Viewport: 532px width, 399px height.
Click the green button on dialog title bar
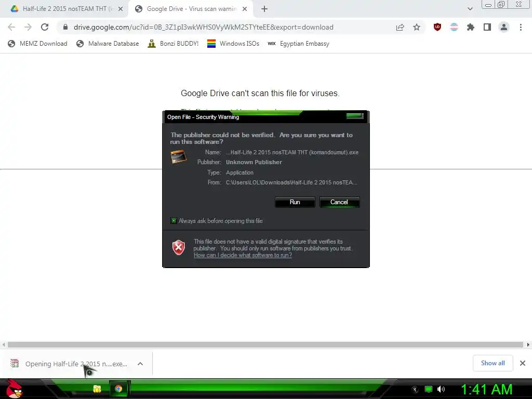tap(354, 116)
